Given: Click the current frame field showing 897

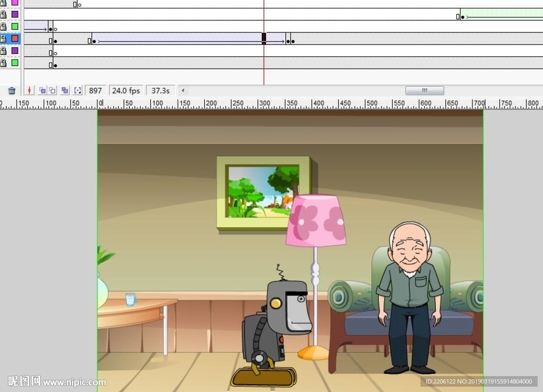Looking at the screenshot, I should (x=95, y=91).
